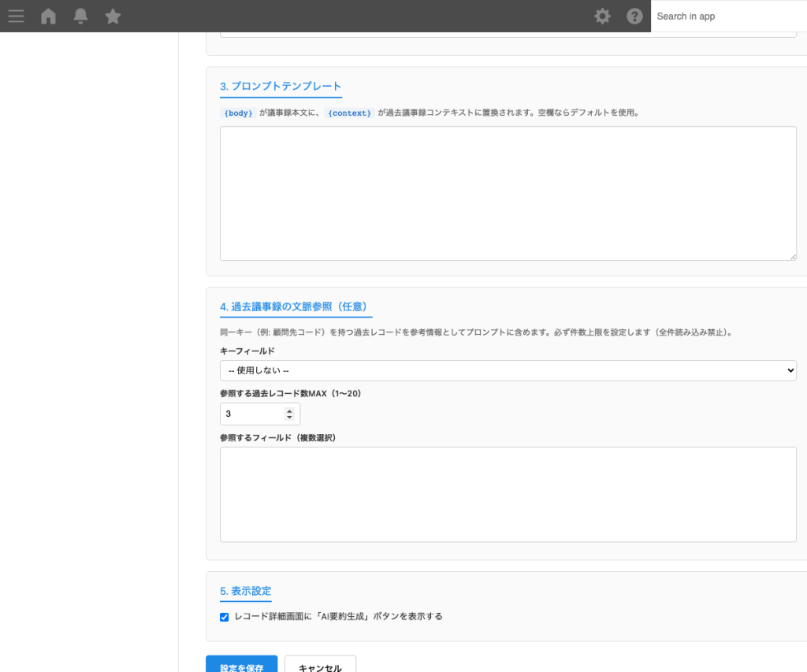Open the キーフィールド dropdown
Viewport: 807px width, 672px height.
(x=508, y=370)
